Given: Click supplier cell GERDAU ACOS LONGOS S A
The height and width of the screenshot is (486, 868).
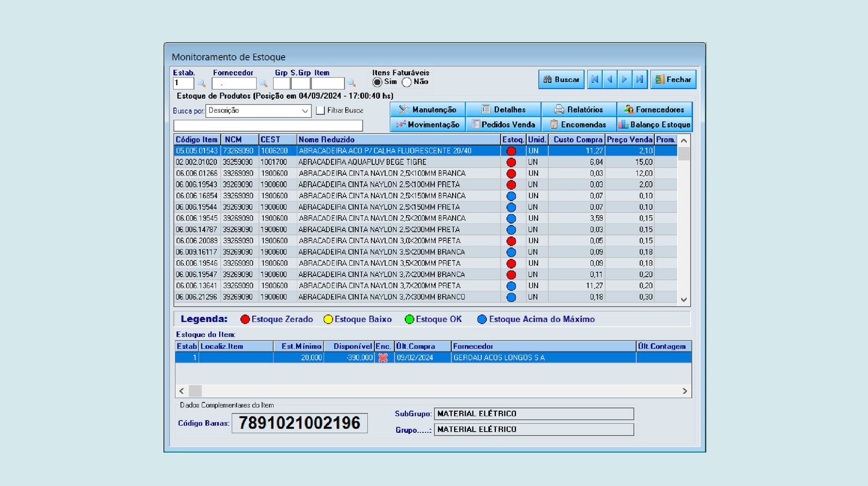Looking at the screenshot, I should coord(544,357).
